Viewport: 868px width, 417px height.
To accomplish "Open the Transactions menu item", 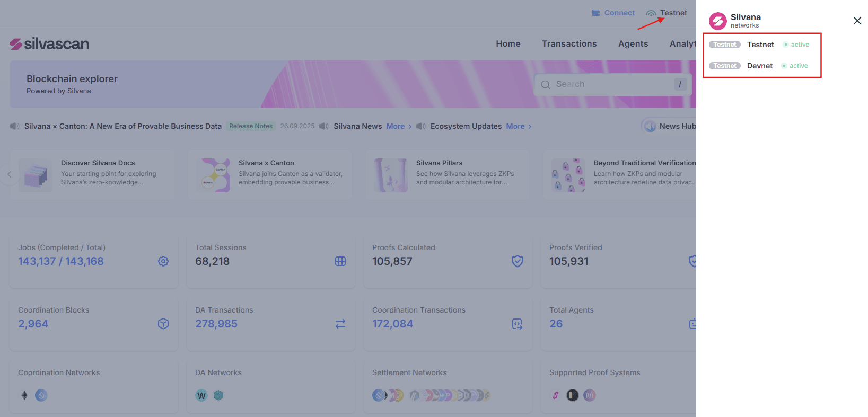I will click(x=569, y=43).
